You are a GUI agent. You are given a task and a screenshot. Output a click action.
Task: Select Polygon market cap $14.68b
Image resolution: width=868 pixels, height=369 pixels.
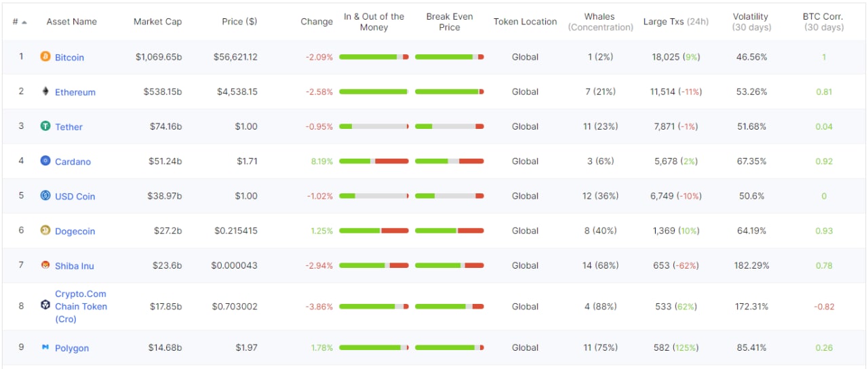165,347
